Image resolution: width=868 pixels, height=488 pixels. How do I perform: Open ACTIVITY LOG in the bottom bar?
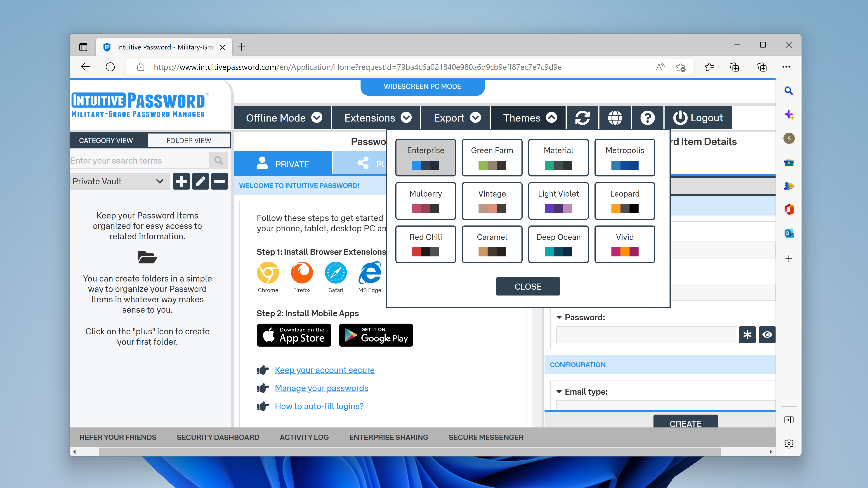[x=304, y=437]
